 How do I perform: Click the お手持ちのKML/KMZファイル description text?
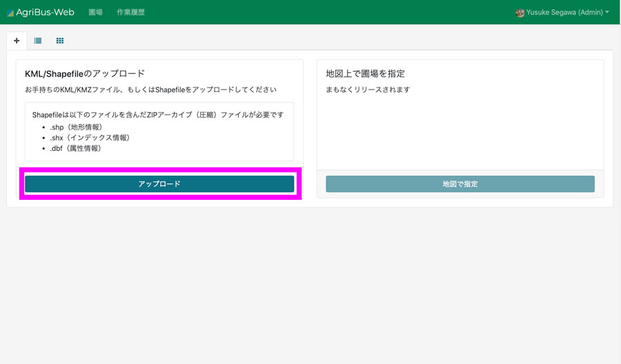[151, 90]
